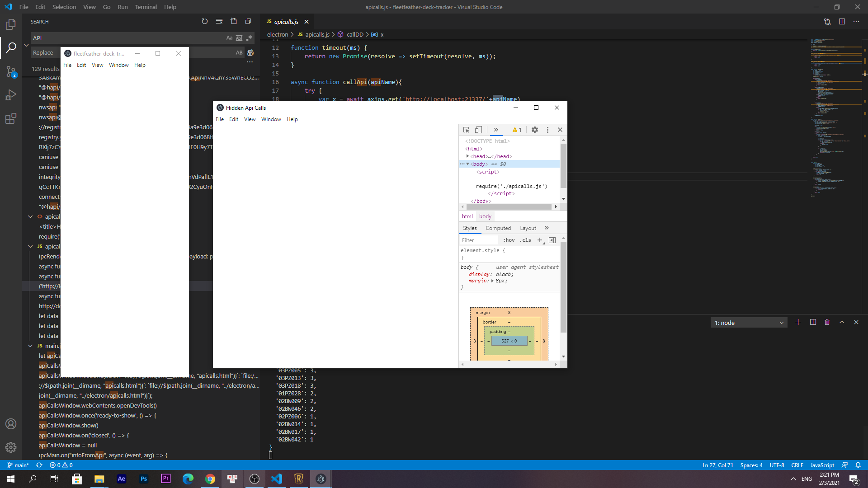Expand the head element in DevTools
This screenshot has height=488, width=868.
[467, 156]
